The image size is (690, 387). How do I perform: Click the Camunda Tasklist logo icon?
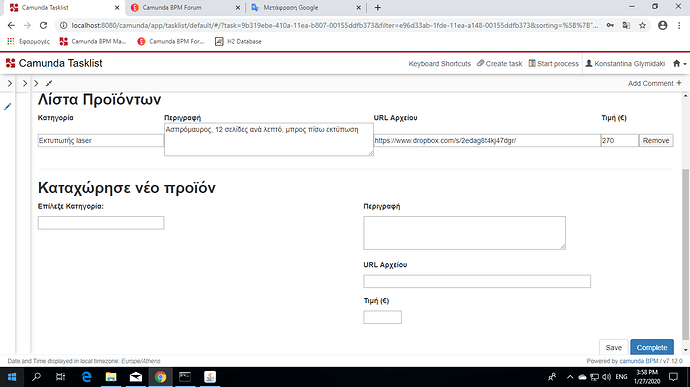pos(11,63)
